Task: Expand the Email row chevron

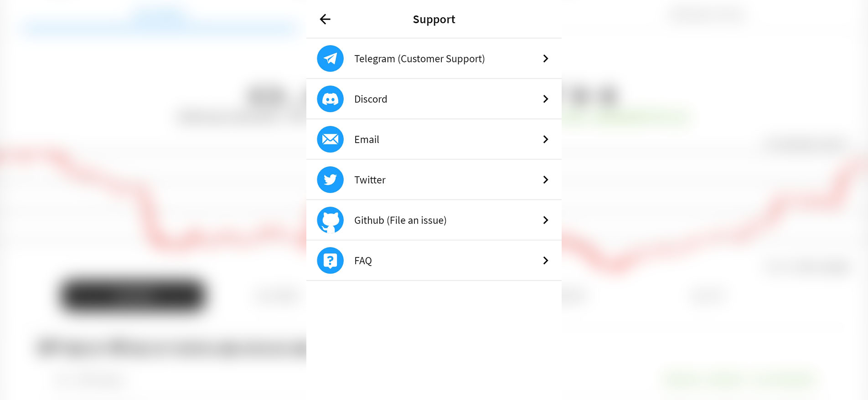Action: click(x=546, y=139)
